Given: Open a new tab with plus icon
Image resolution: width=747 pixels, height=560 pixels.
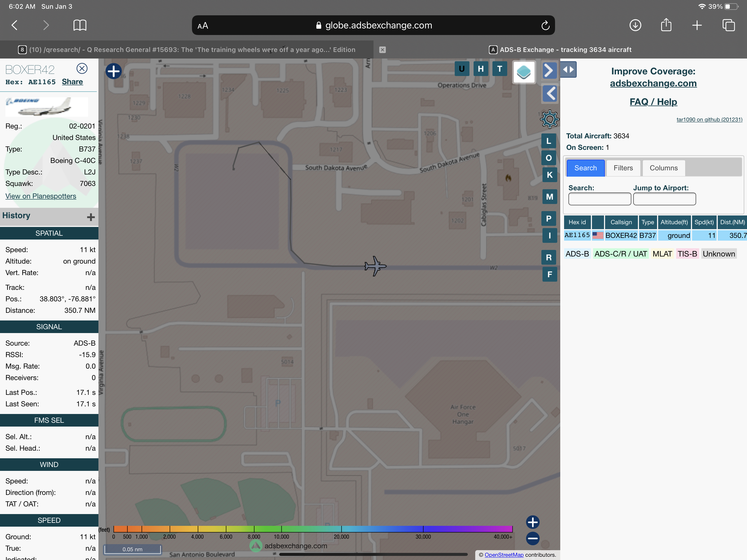Looking at the screenshot, I should [x=697, y=25].
